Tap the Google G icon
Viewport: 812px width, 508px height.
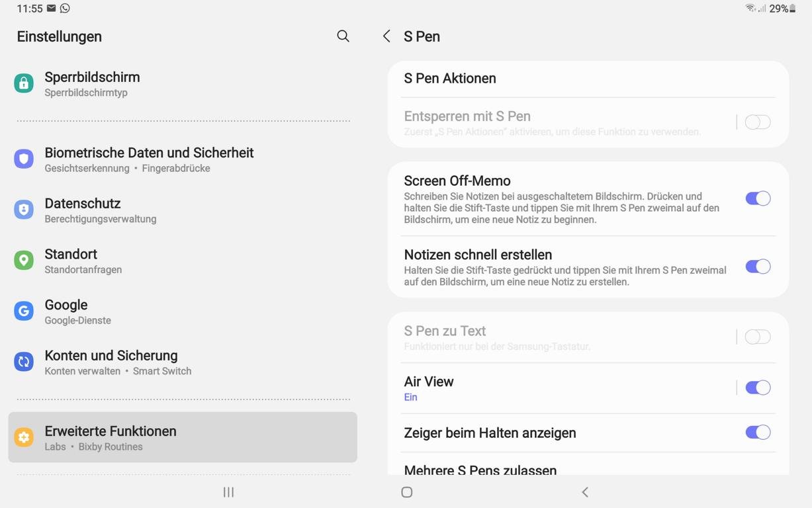(24, 311)
